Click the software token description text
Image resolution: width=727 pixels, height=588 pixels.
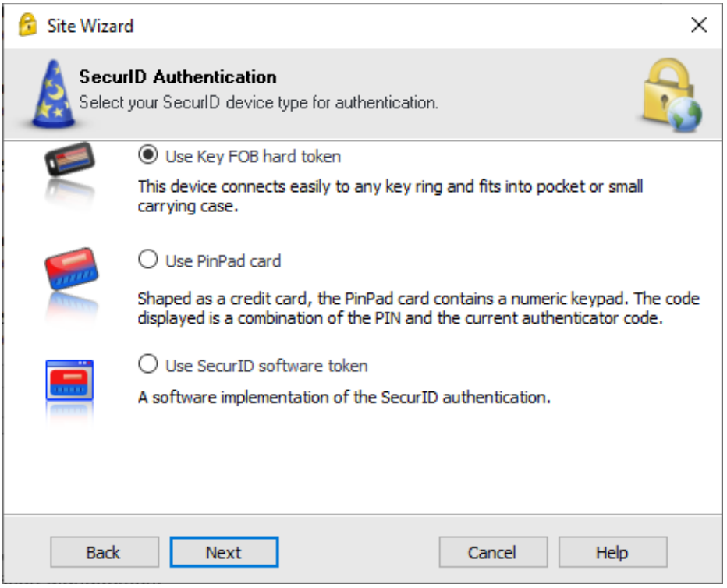(344, 398)
